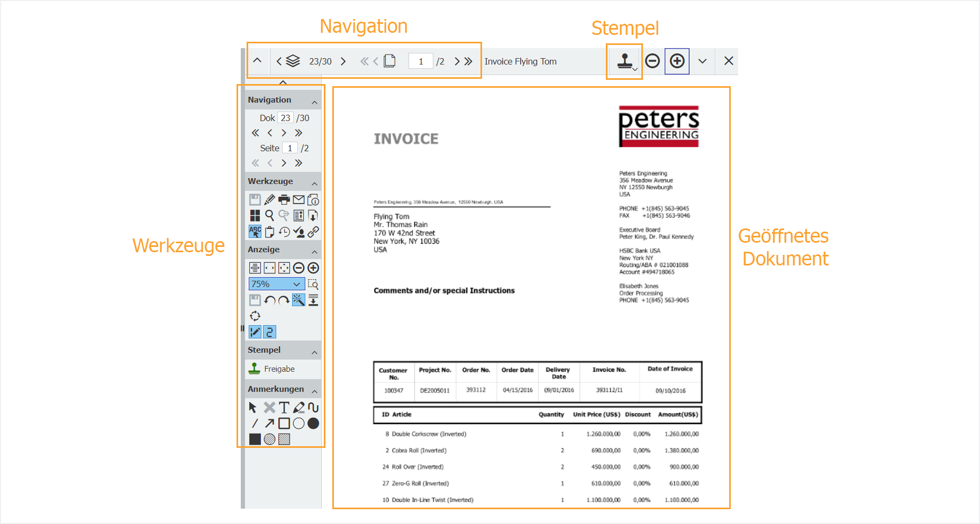
Task: Open the document search magnifier tool
Action: (x=269, y=215)
